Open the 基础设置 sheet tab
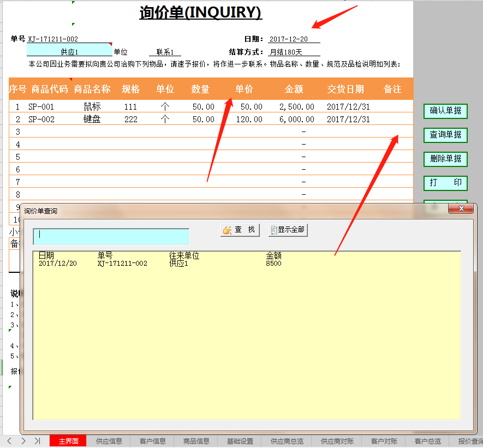The width and height of the screenshot is (483, 448). pos(240,441)
